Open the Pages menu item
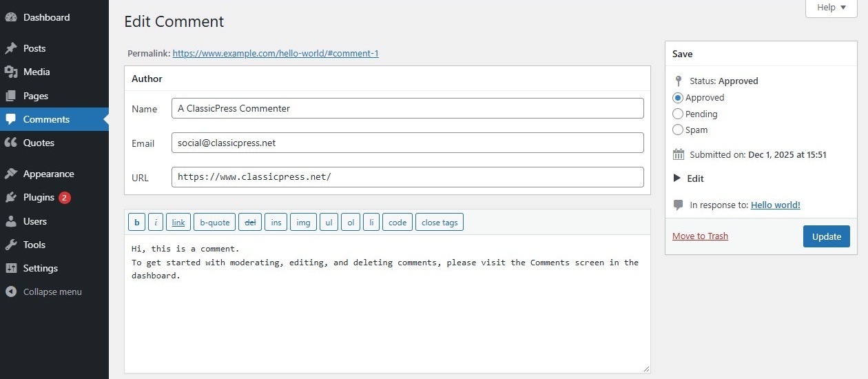This screenshot has width=868, height=379. point(54,96)
